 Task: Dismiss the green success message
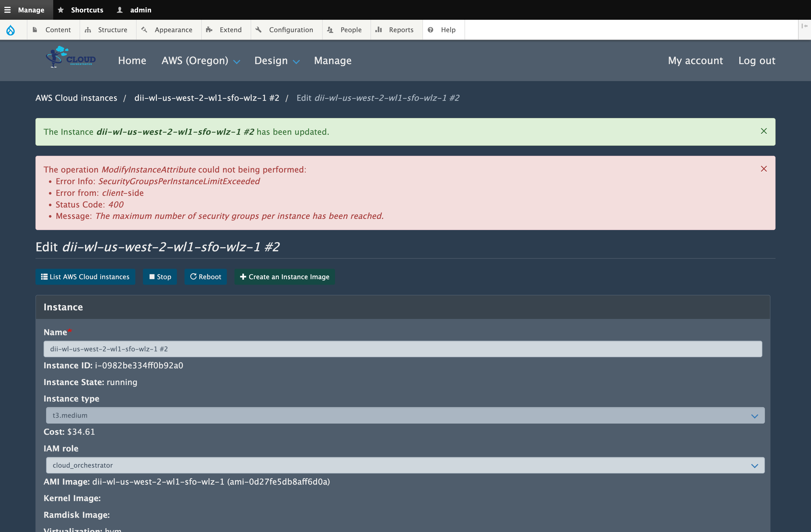coord(764,131)
